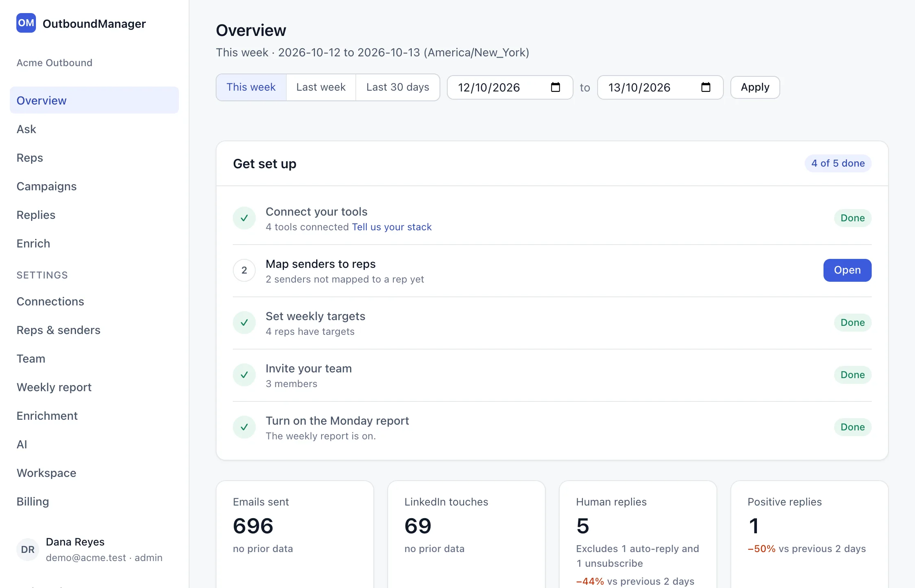915x588 pixels.
Task: Select the This week range tab
Action: point(251,87)
